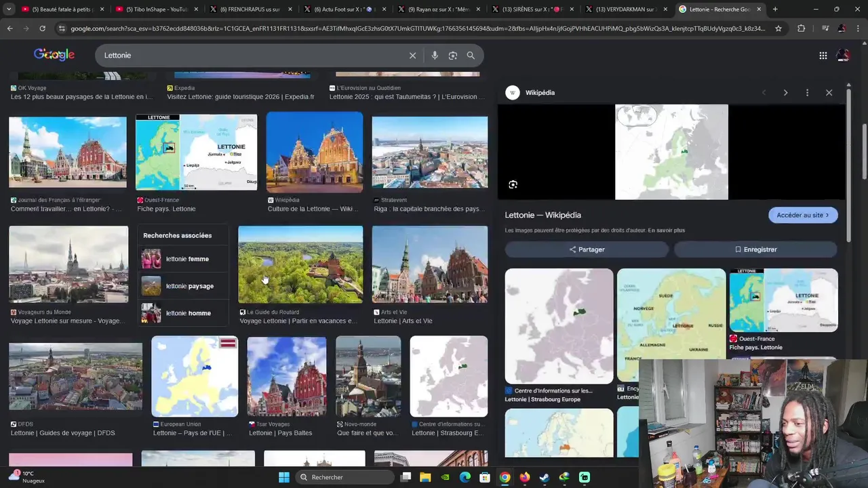Switch to the Beauté fatale tab

point(61,9)
